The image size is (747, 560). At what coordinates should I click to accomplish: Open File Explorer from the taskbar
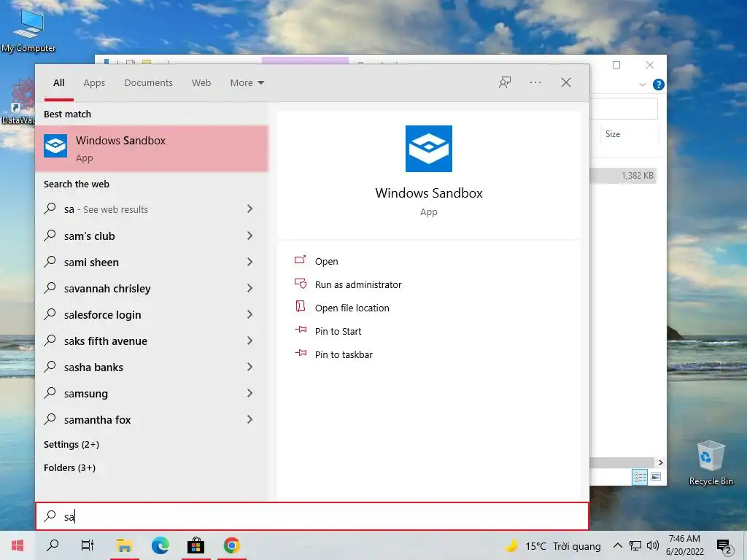[124, 545]
